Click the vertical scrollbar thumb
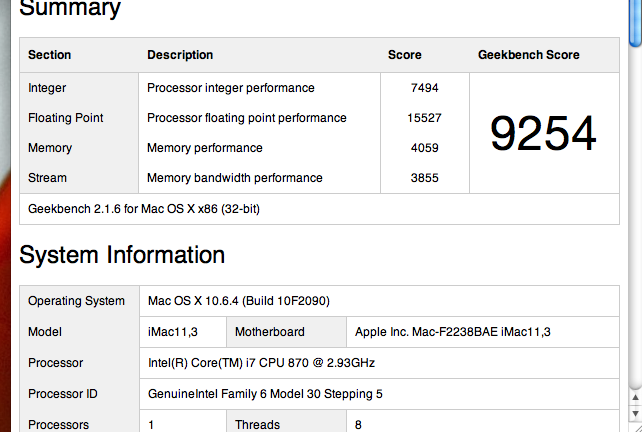642x432 pixels. [635, 22]
